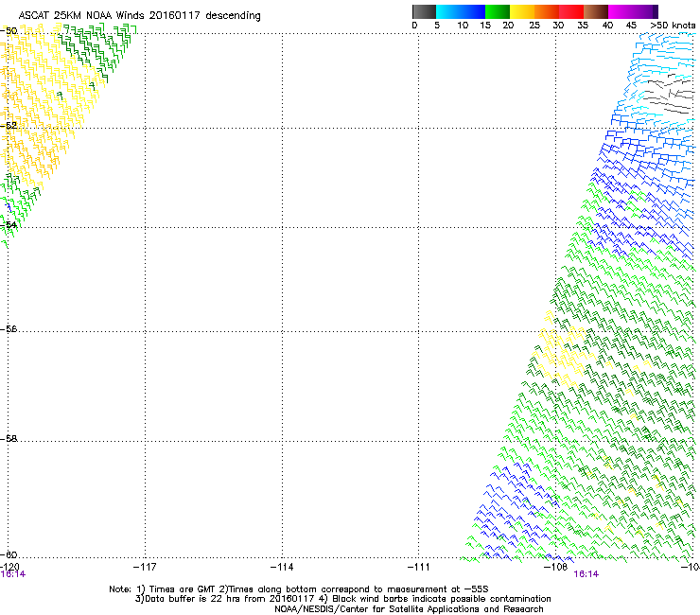The width and height of the screenshot is (700, 615).
Task: Click the title text 'ASCAT 25KM NOAA Winds 20160117 descending'
Action: (x=139, y=16)
